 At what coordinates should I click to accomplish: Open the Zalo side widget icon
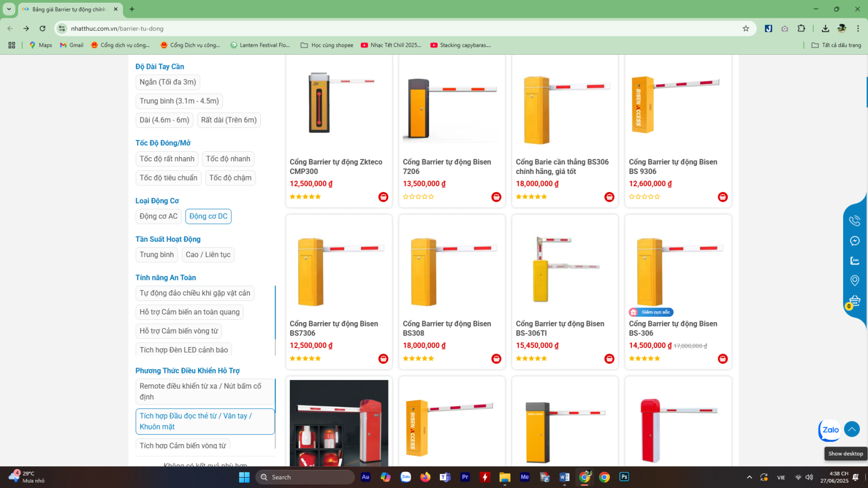(854, 261)
